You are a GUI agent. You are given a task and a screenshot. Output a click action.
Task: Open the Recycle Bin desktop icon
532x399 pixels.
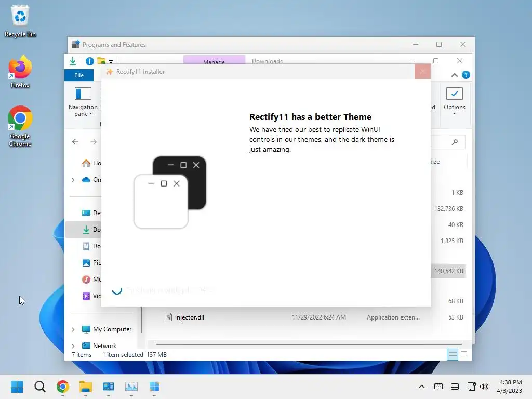pyautogui.click(x=20, y=21)
